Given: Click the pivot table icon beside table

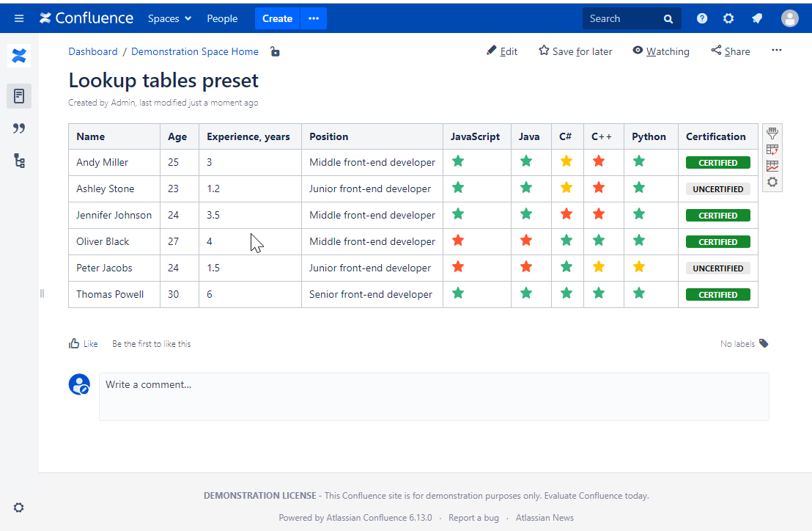Looking at the screenshot, I should tap(772, 150).
